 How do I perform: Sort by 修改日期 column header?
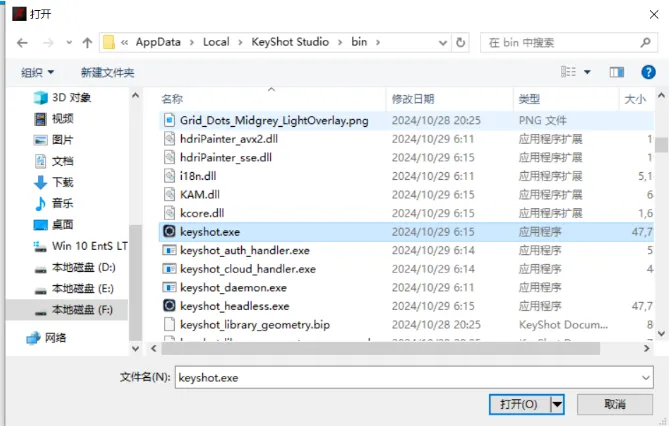[413, 99]
